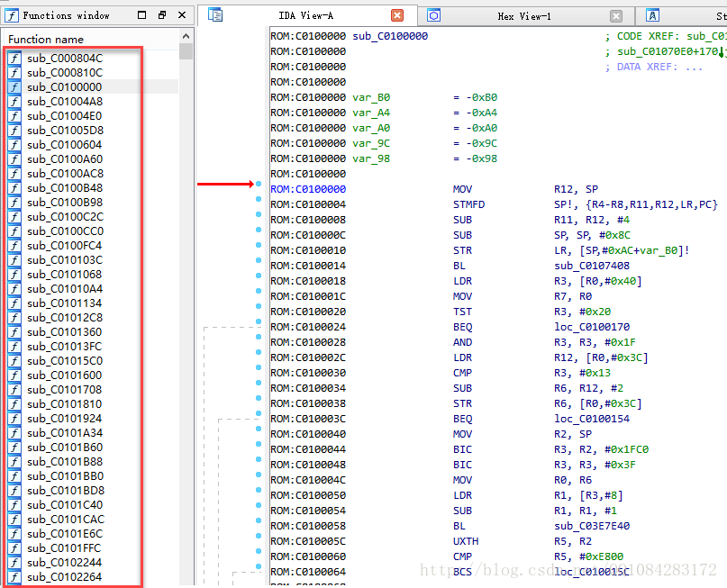Select function sub_C0100B48 in the list
The image size is (727, 588).
(65, 187)
